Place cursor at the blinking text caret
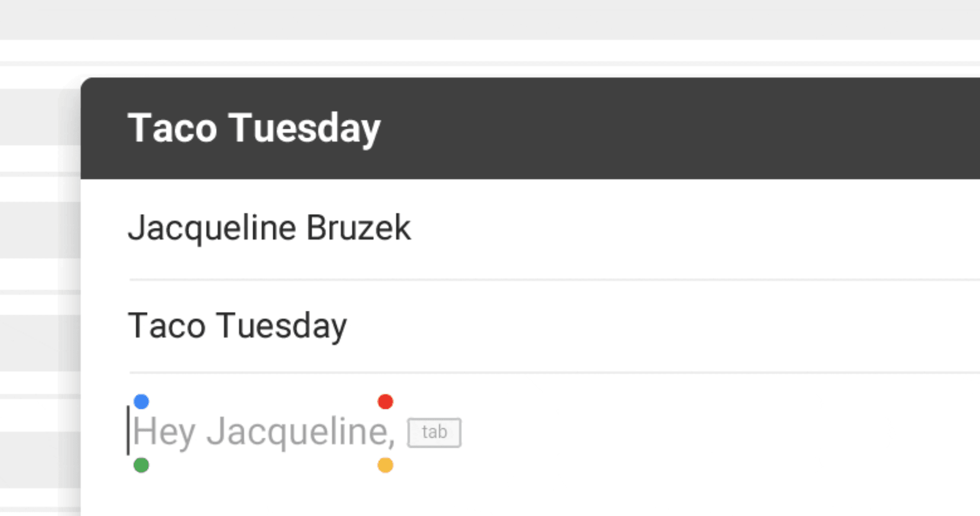This screenshot has width=980, height=516. pyautogui.click(x=128, y=431)
